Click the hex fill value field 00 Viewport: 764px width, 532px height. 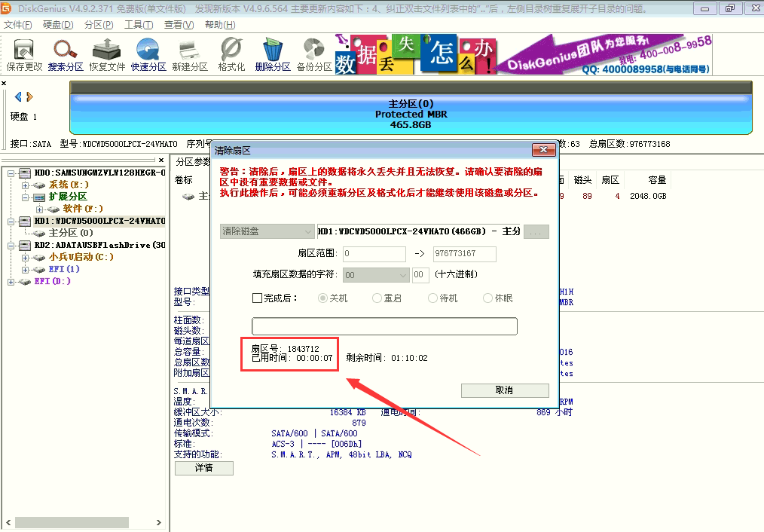(420, 275)
